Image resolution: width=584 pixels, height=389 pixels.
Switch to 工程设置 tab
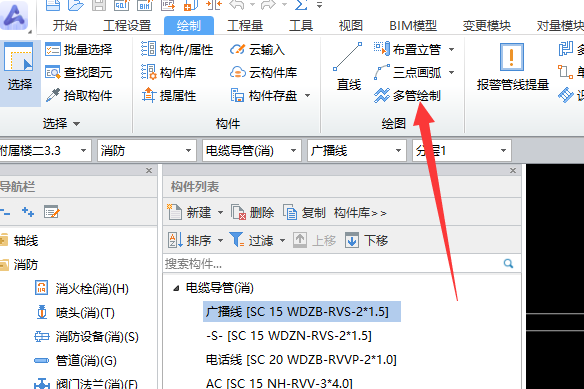(x=127, y=25)
